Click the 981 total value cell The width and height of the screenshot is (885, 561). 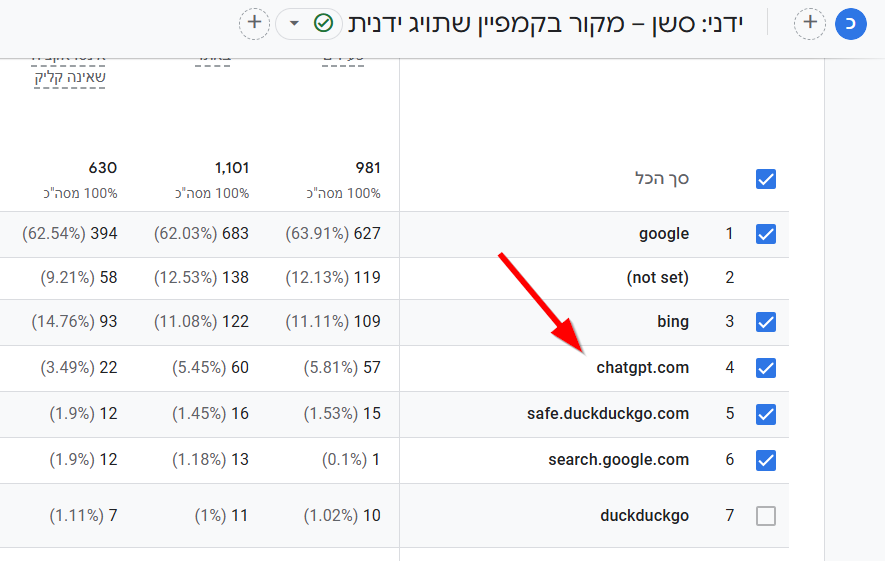click(366, 168)
